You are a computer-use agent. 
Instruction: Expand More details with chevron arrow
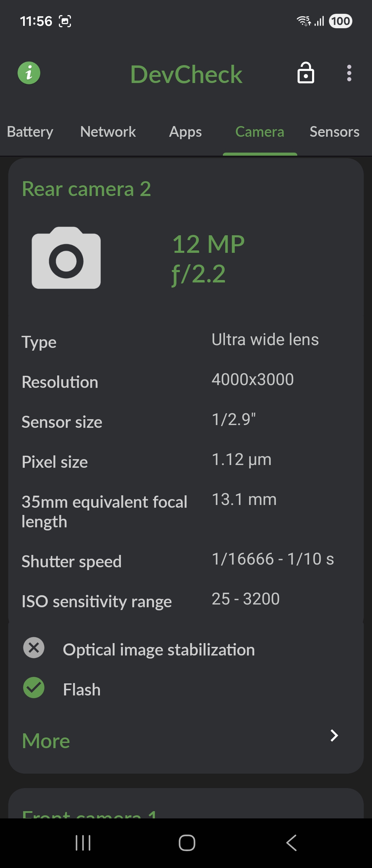[x=334, y=735]
